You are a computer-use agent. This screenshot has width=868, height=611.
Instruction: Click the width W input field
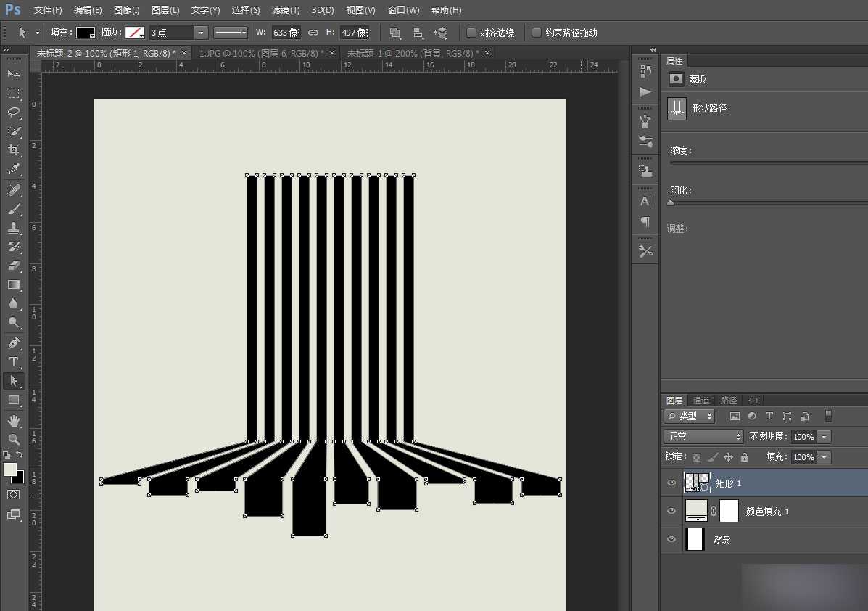tap(285, 33)
